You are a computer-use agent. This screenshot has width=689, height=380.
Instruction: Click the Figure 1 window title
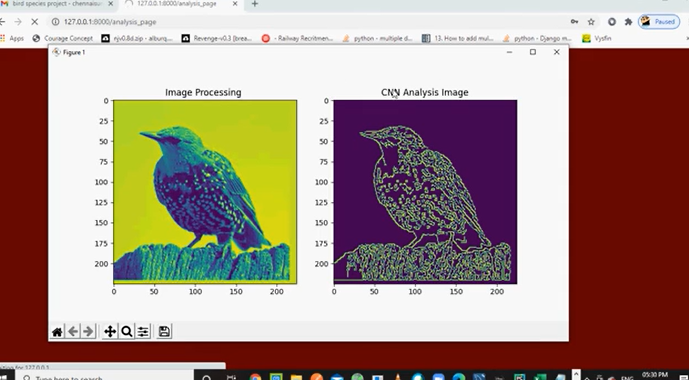coord(74,52)
